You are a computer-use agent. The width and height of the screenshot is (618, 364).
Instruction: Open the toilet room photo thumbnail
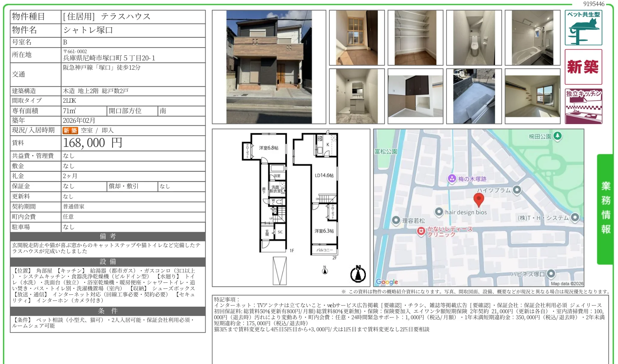(474, 38)
